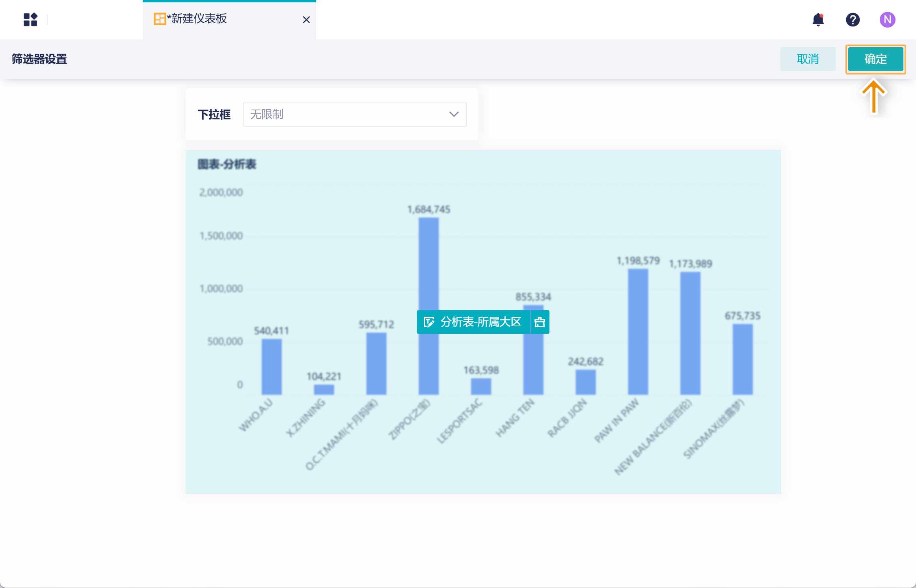Open the notifications bell
The width and height of the screenshot is (916, 588).
[x=818, y=19]
